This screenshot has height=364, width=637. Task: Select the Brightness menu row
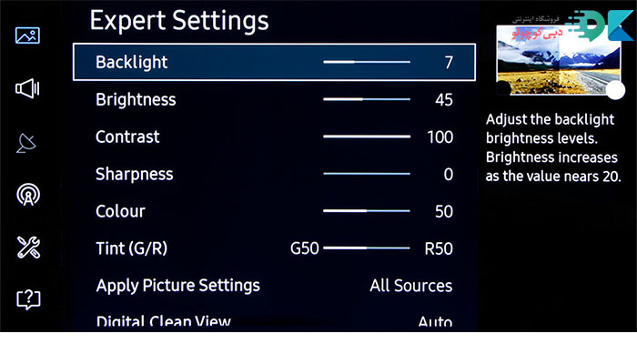(x=273, y=99)
